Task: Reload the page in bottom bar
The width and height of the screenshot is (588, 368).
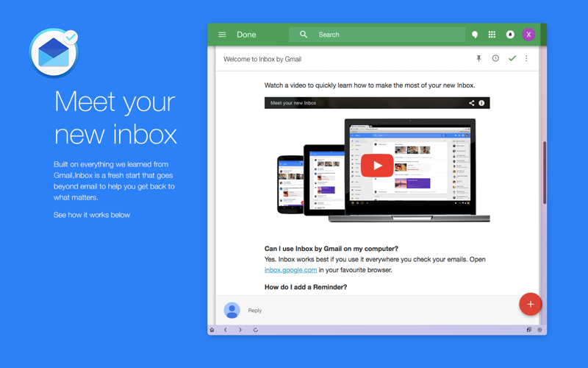Action: tap(255, 330)
